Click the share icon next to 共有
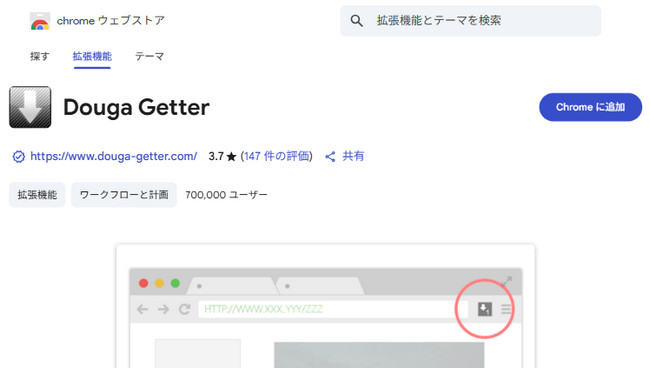This screenshot has width=650, height=368. coord(330,157)
